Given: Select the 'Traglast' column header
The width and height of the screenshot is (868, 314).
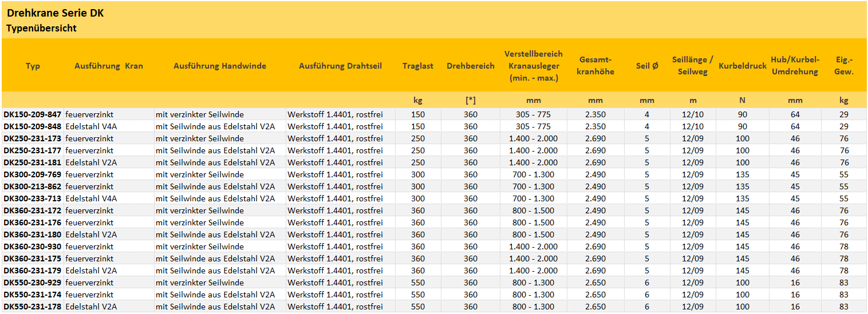Looking at the screenshot, I should click(x=418, y=66).
